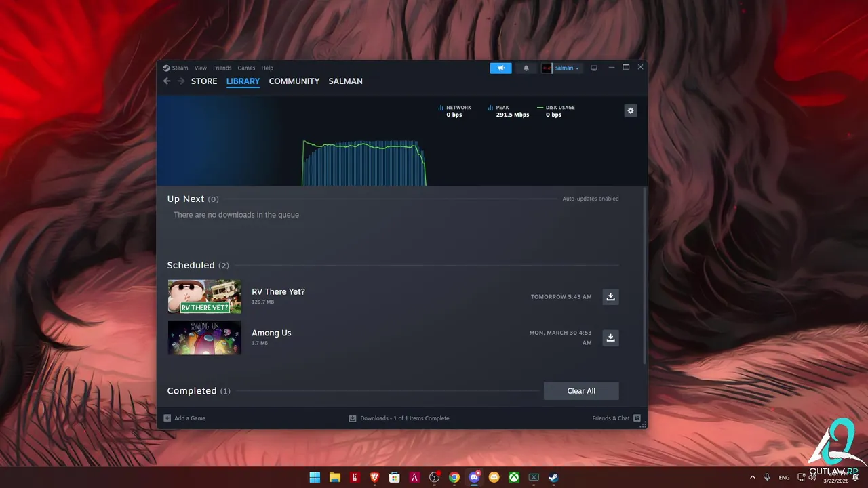Click the Steam announcements megaphone button
868x488 pixels.
click(500, 68)
